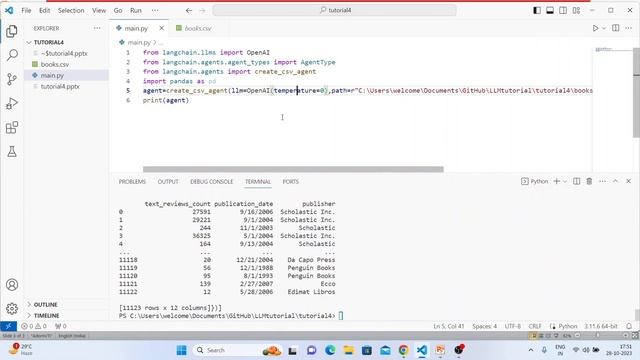Click CRLF end of line status item
640x360 pixels.
coord(535,326)
